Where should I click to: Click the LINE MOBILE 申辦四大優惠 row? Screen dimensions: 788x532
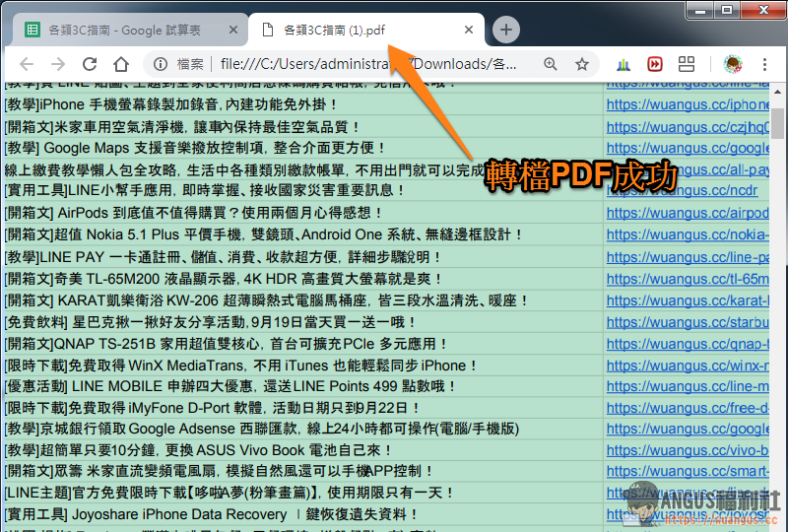click(230, 386)
